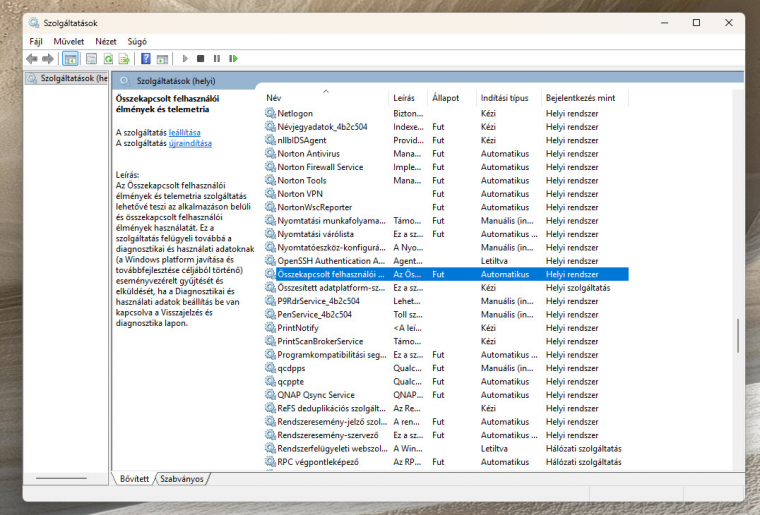Viewport: 760px width, 515px height.
Task: Sort by the Név column header
Action: [x=326, y=98]
